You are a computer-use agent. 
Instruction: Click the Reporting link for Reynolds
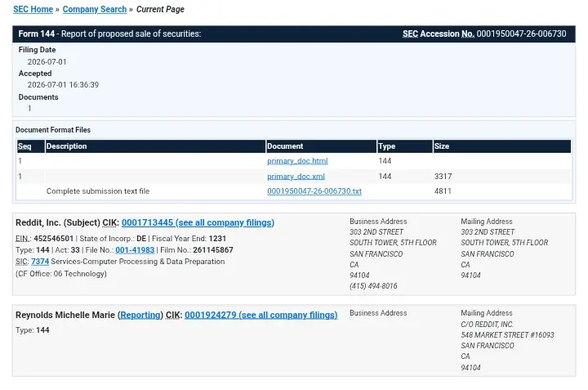tap(140, 315)
